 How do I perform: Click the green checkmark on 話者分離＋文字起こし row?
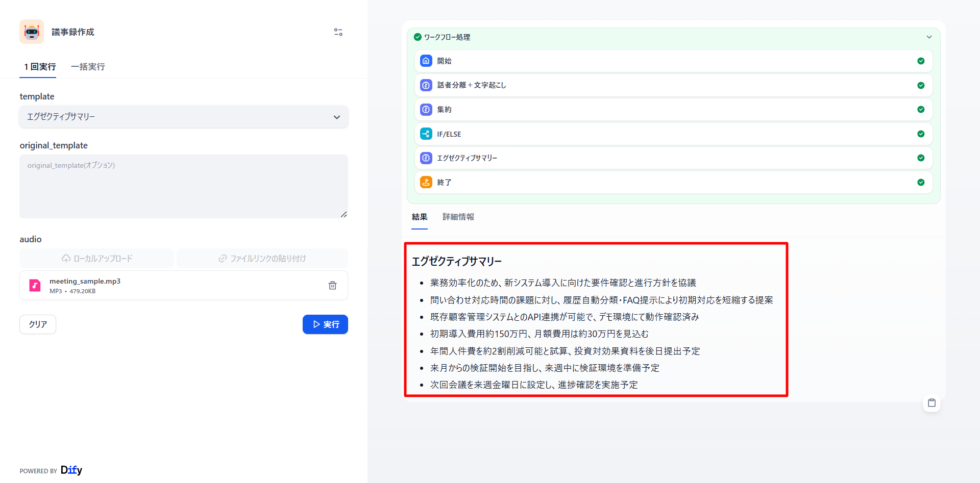(921, 85)
